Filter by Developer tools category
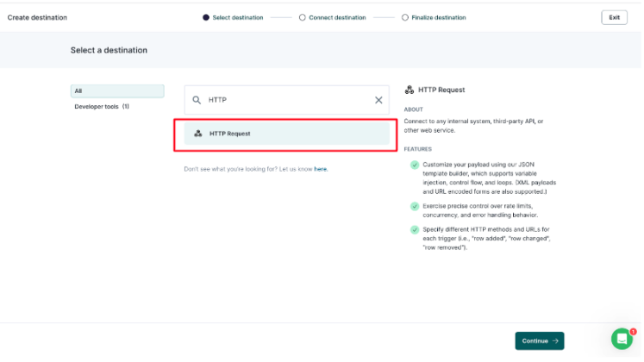The width and height of the screenshot is (644, 362). click(x=102, y=106)
